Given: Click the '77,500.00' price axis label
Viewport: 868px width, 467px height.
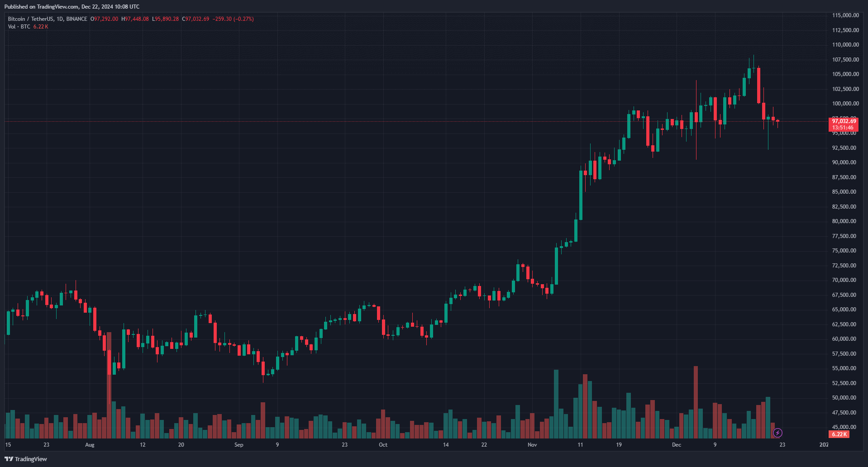Looking at the screenshot, I should point(844,236).
